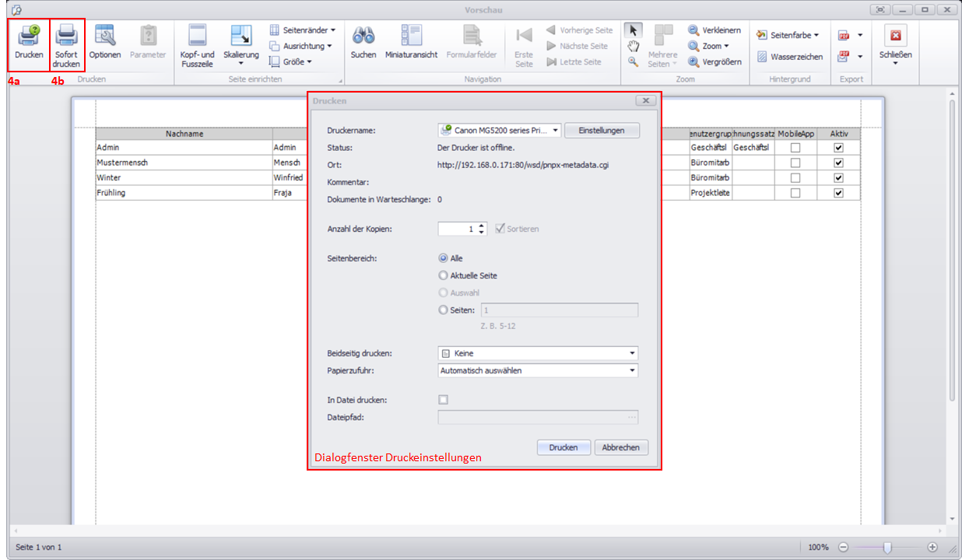Select the Seiten page range radio button
The width and height of the screenshot is (962, 560).
point(444,310)
